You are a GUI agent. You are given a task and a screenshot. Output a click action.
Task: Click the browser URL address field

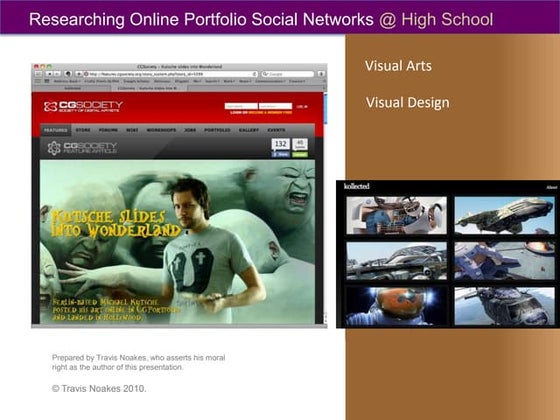pyautogui.click(x=170, y=74)
